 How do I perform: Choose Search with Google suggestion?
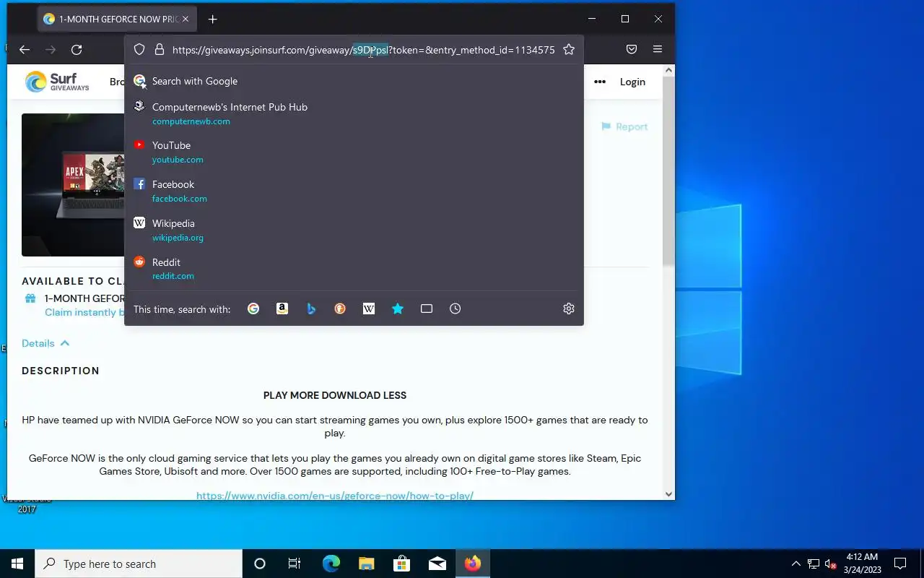point(354,81)
